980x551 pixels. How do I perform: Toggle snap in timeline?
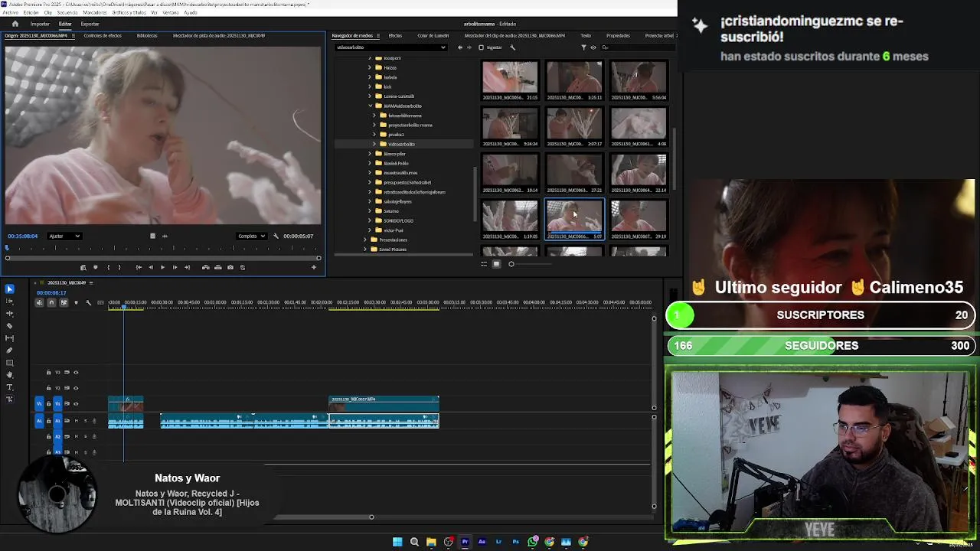pyautogui.click(x=51, y=303)
